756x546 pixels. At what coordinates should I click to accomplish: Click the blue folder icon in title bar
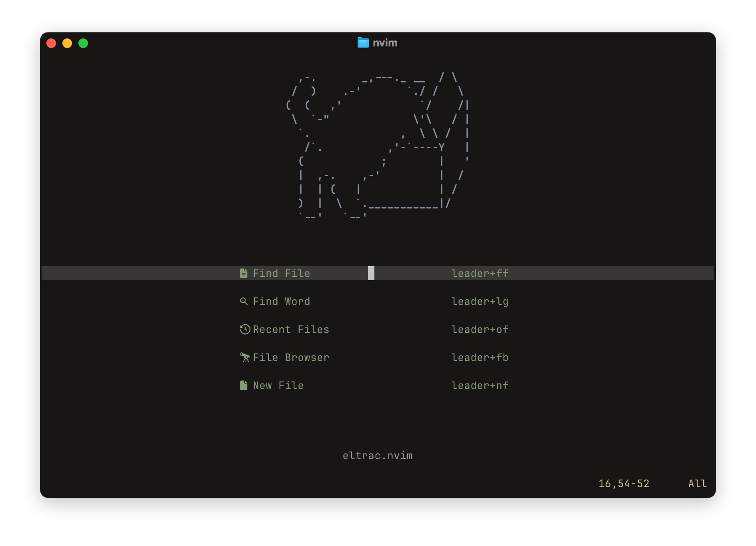pos(363,42)
